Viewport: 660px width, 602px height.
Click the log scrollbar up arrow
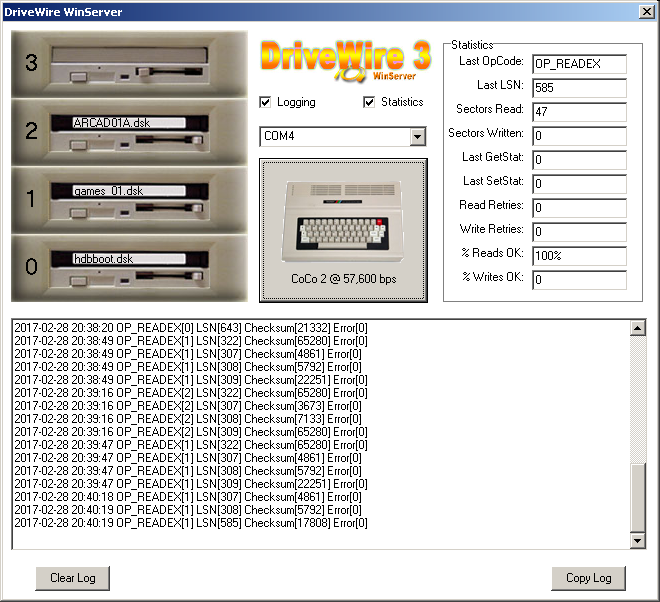click(x=638, y=328)
